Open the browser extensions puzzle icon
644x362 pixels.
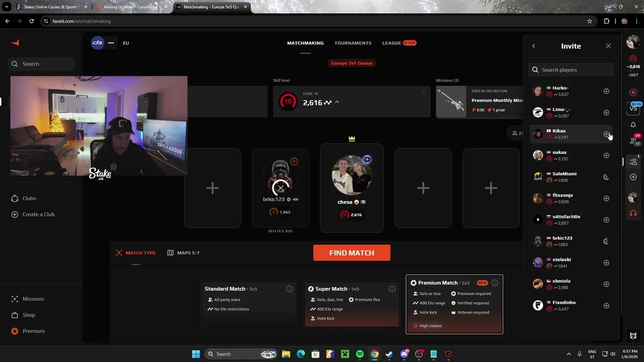coord(606,21)
